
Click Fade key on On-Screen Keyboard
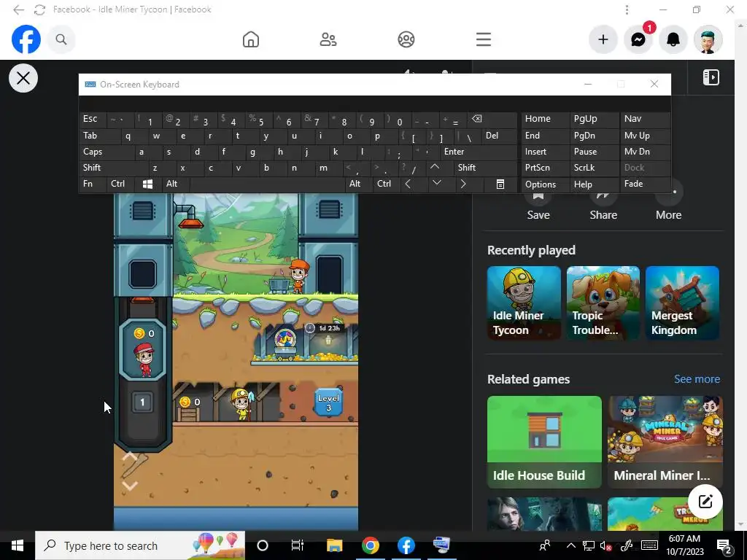click(x=646, y=184)
